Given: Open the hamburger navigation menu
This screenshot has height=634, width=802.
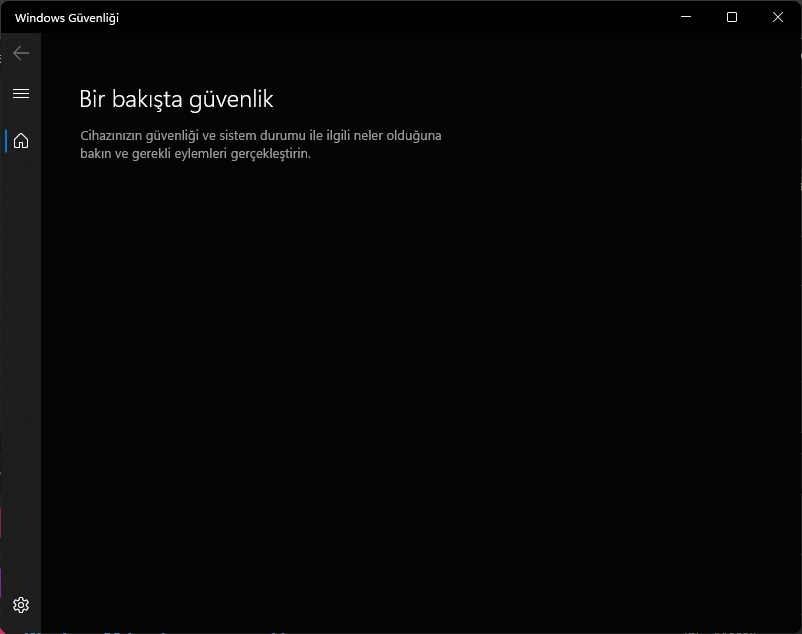Looking at the screenshot, I should pyautogui.click(x=21, y=94).
